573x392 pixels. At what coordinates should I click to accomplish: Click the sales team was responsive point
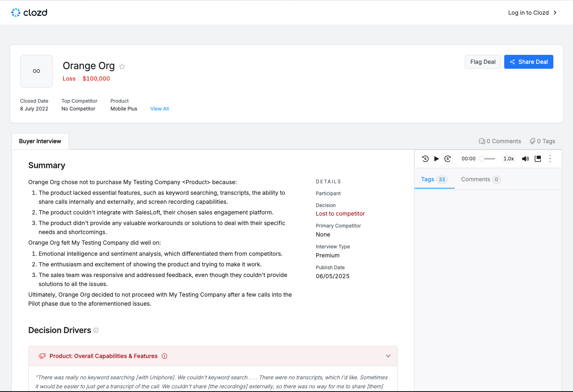point(163,279)
